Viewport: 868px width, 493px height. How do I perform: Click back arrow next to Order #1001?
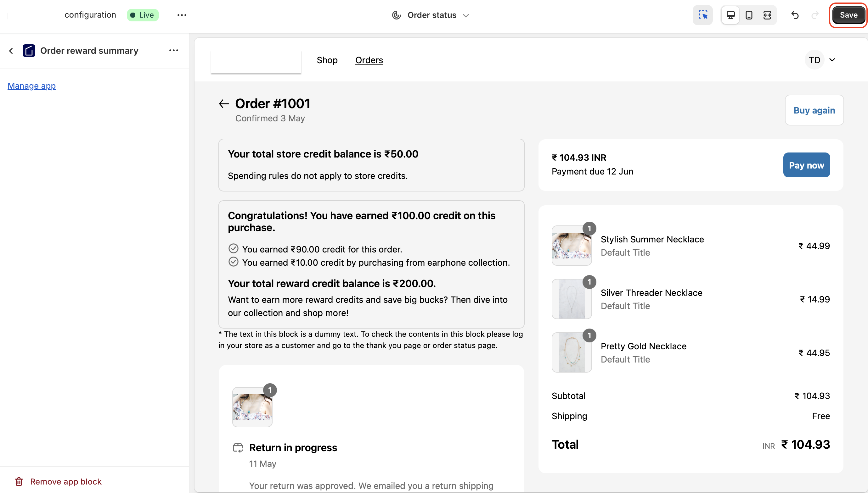point(224,104)
